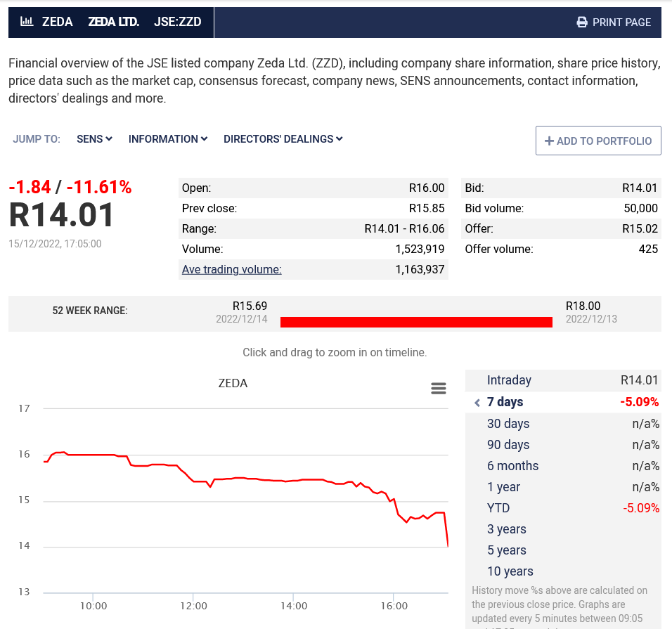Click the Range value R14.01 - R16.06
The width and height of the screenshot is (672, 629).
404,228
